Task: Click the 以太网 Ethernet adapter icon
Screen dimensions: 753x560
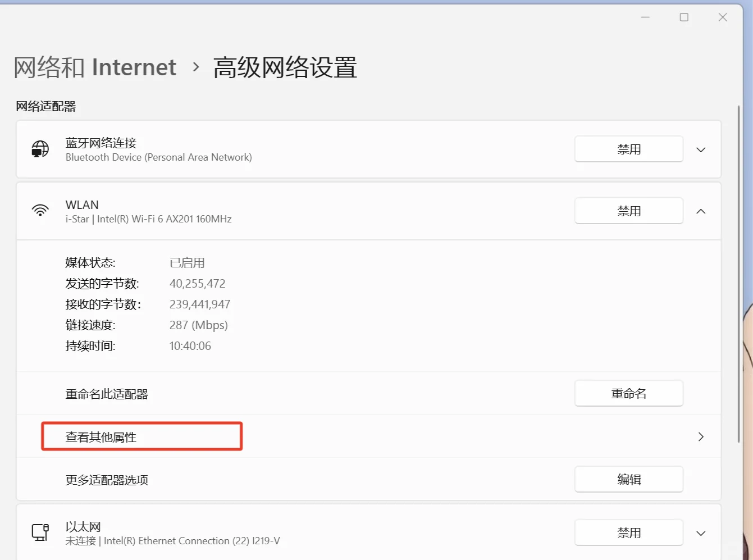Action: 40,532
